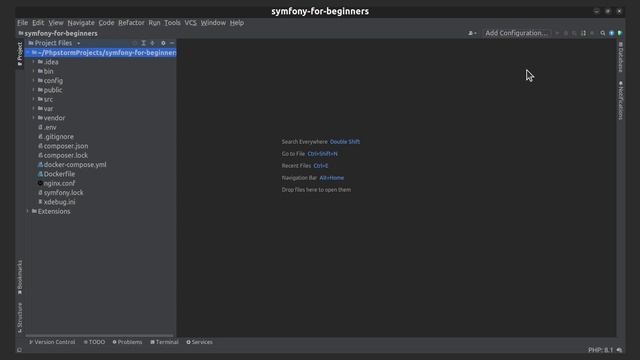Image resolution: width=640 pixels, height=360 pixels.
Task: Select the config folder row
Action: tap(101, 81)
